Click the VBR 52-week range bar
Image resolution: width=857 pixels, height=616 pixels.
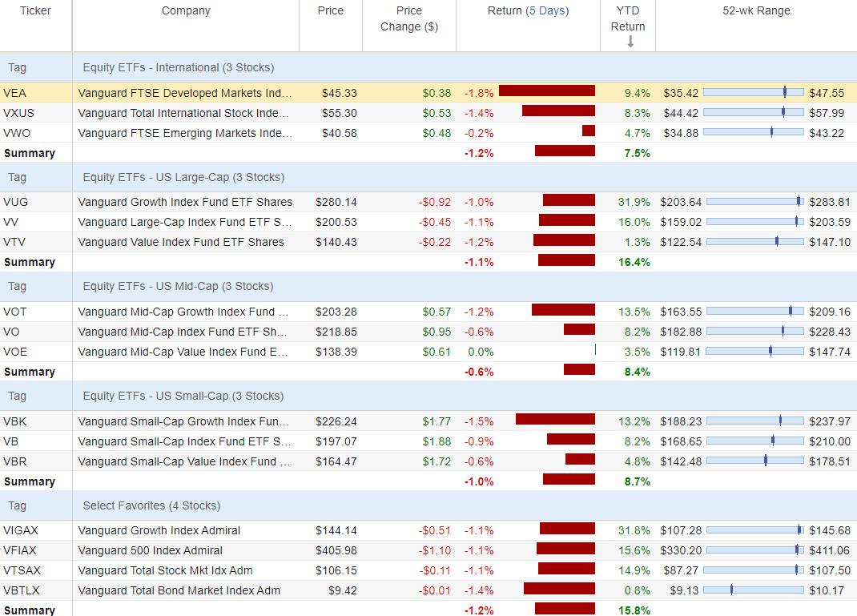755,461
